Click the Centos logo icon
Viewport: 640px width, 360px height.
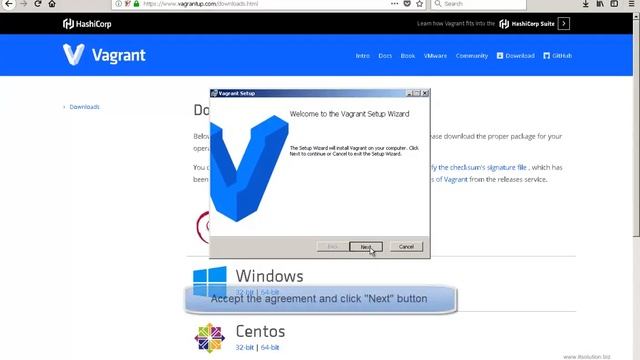(209, 338)
